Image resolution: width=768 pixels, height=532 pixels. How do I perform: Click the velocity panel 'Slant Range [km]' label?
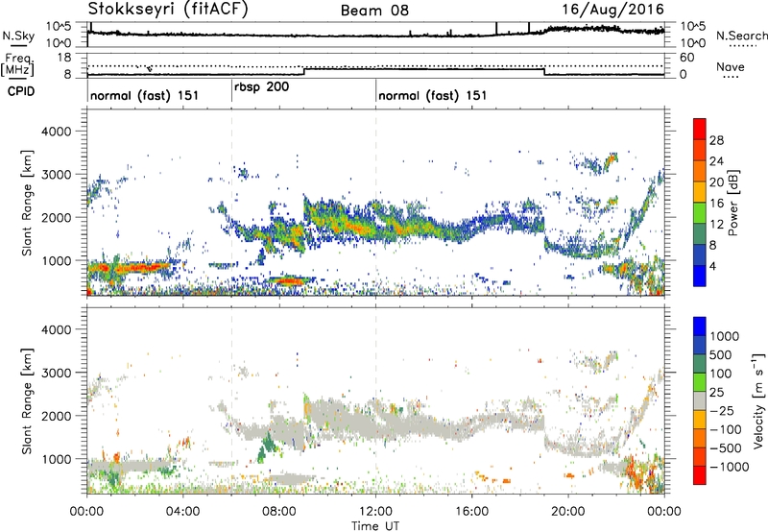(x=27, y=400)
